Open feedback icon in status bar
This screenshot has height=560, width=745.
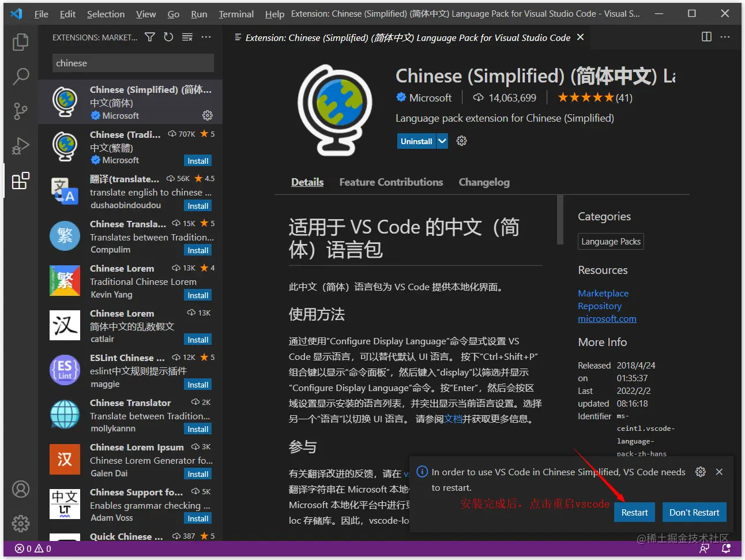pyautogui.click(x=704, y=548)
